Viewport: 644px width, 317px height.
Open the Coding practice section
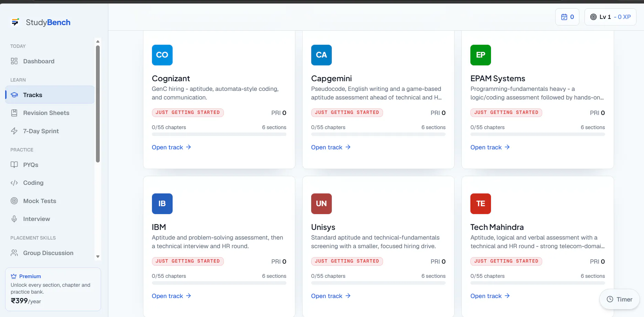coord(50,183)
